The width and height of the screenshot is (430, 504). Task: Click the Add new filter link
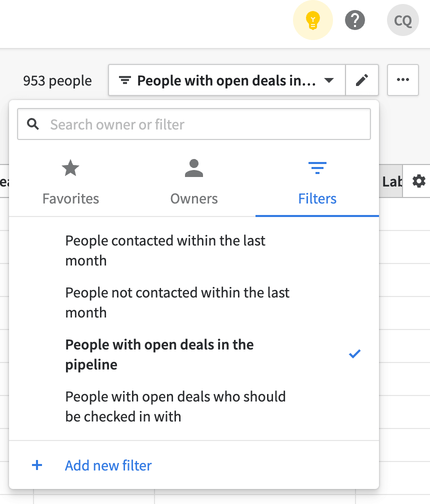click(x=108, y=465)
